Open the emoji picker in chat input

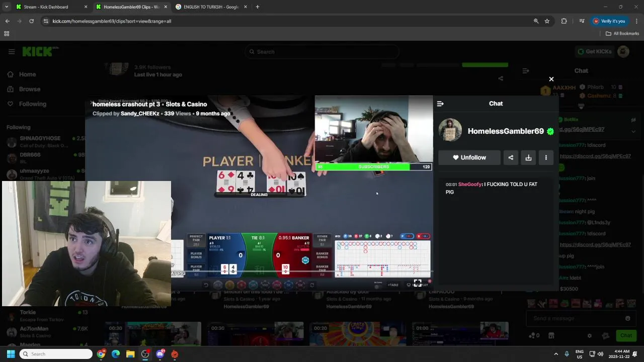627,318
